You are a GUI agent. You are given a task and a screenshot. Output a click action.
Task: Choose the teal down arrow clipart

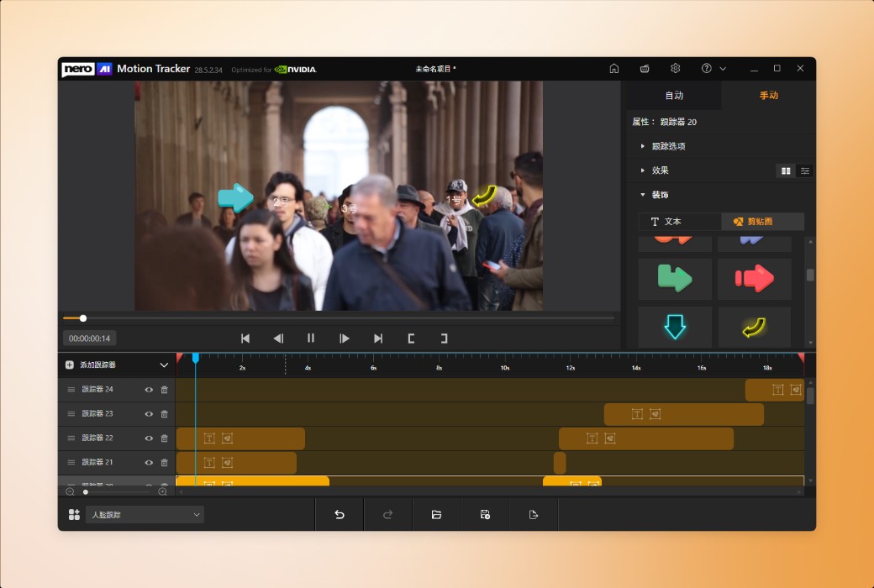click(x=674, y=327)
